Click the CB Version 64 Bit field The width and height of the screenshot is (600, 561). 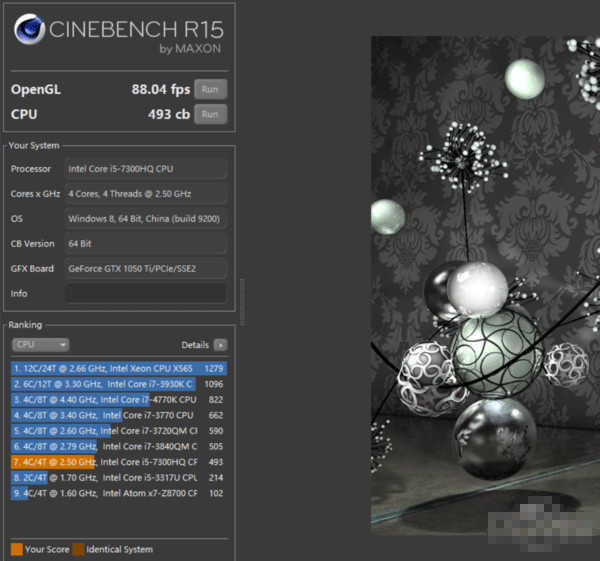tap(145, 243)
